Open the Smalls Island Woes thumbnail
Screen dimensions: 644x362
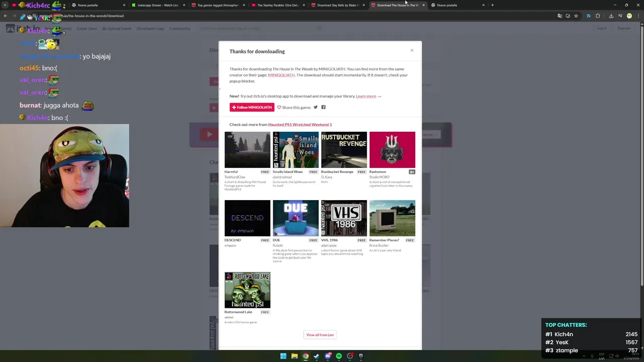coord(295,150)
